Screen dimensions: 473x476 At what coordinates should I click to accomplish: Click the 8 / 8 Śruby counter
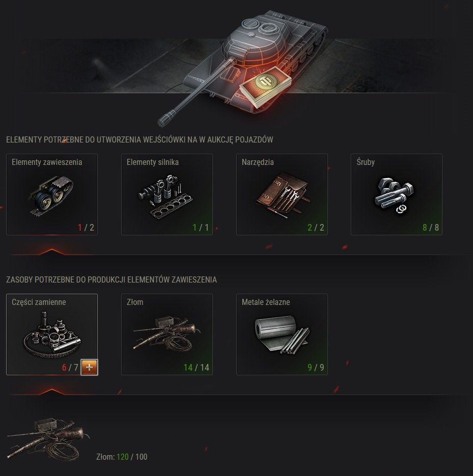pos(431,228)
